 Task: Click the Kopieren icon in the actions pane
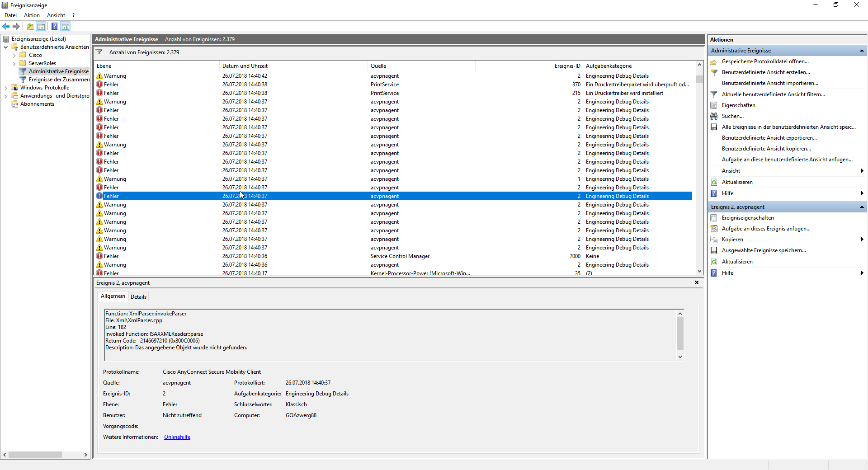(714, 240)
